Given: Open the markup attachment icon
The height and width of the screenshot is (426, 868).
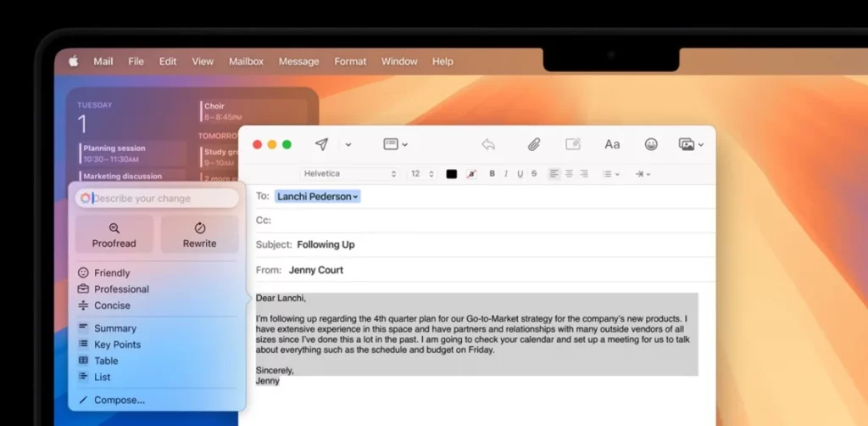Looking at the screenshot, I should click(573, 144).
